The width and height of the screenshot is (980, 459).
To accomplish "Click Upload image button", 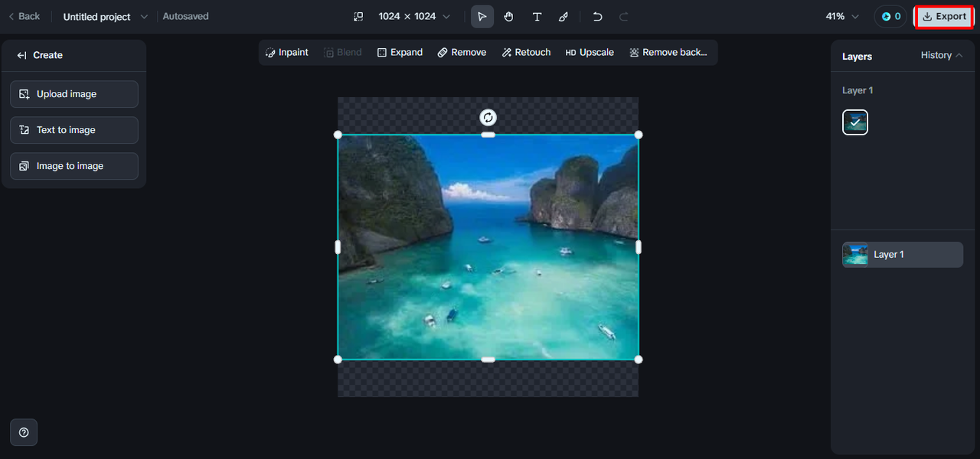I will tap(74, 94).
